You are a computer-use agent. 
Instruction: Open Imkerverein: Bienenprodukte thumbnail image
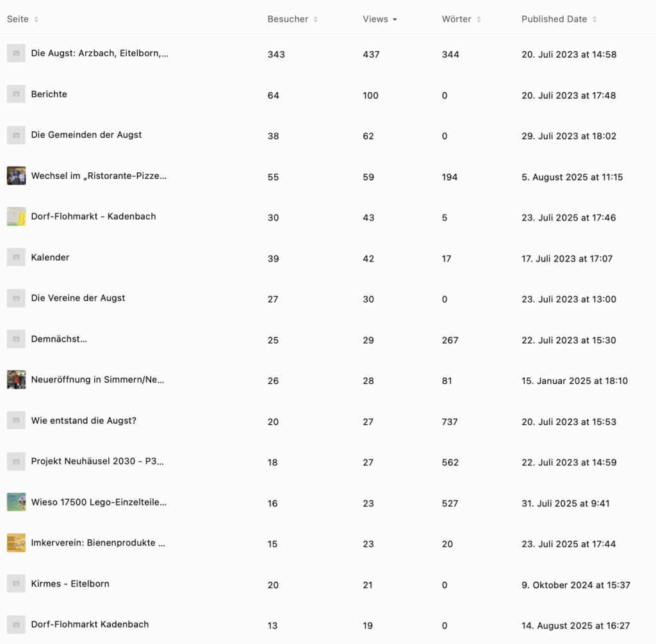pyautogui.click(x=16, y=543)
